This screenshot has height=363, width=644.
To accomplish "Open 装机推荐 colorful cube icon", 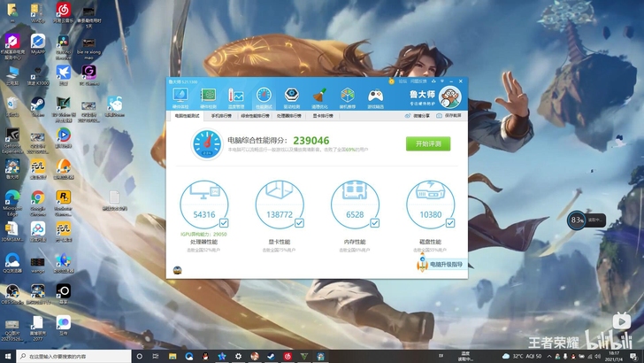I will point(348,98).
